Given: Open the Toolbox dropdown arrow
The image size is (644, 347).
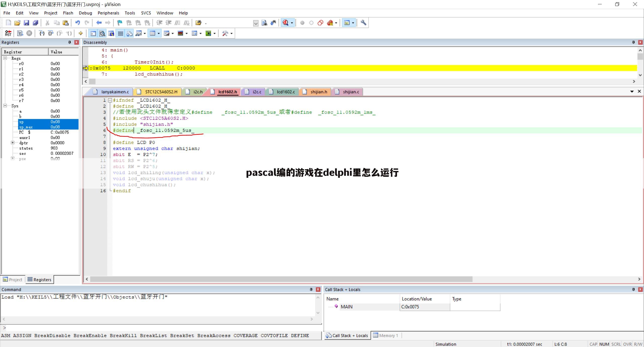Looking at the screenshot, I should (231, 33).
